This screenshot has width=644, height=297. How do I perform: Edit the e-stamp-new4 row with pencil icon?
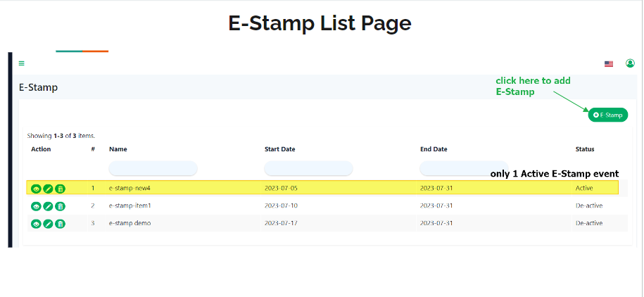point(48,189)
